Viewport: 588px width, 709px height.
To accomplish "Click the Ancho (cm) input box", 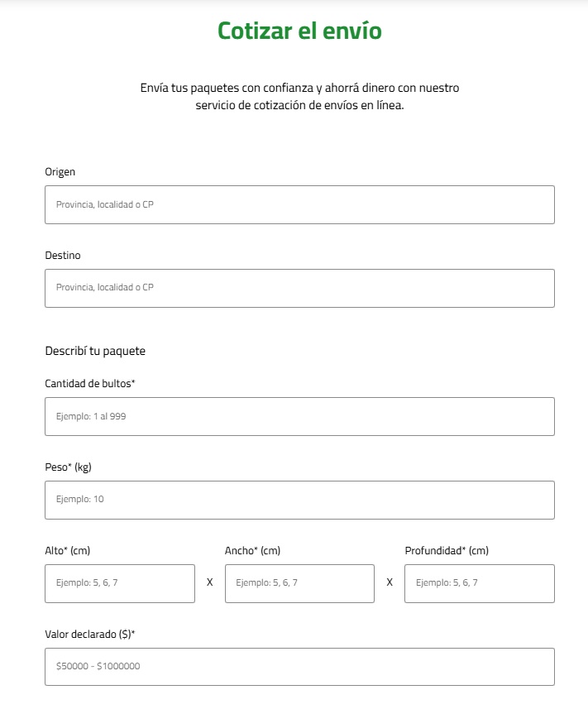I will [x=299, y=583].
